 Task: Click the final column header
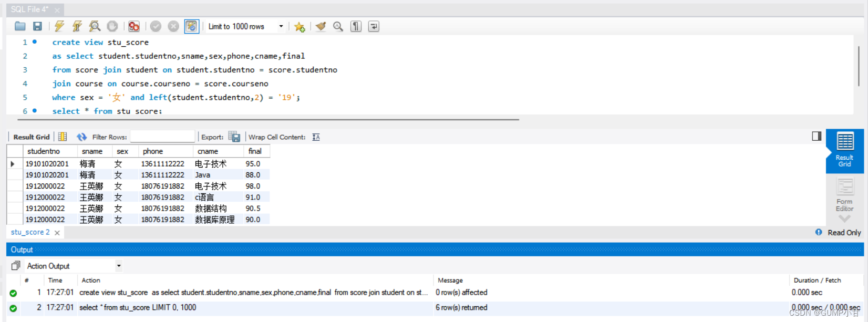coord(256,151)
